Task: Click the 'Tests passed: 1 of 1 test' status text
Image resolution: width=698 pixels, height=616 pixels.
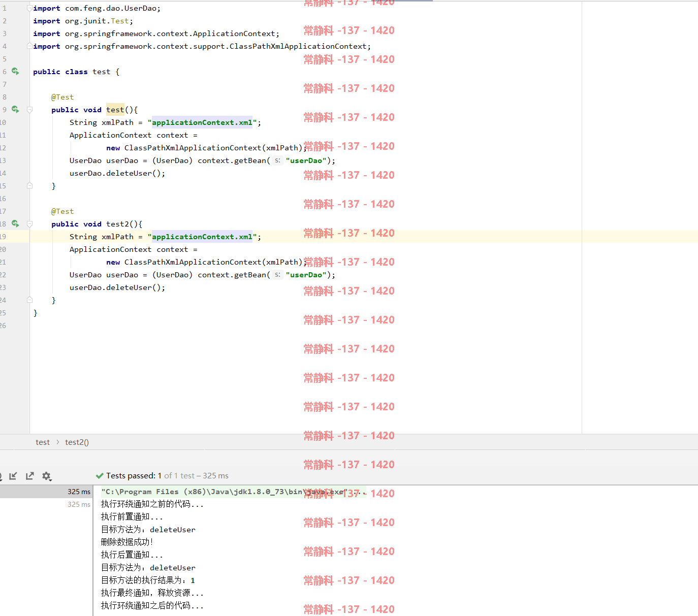Action: tap(167, 476)
